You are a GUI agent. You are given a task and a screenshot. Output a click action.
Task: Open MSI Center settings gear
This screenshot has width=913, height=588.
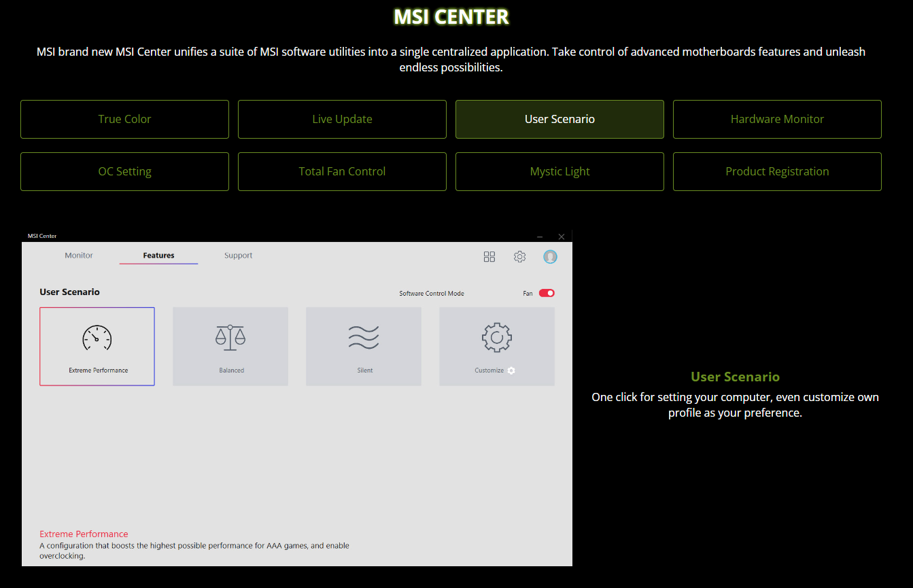[520, 256]
